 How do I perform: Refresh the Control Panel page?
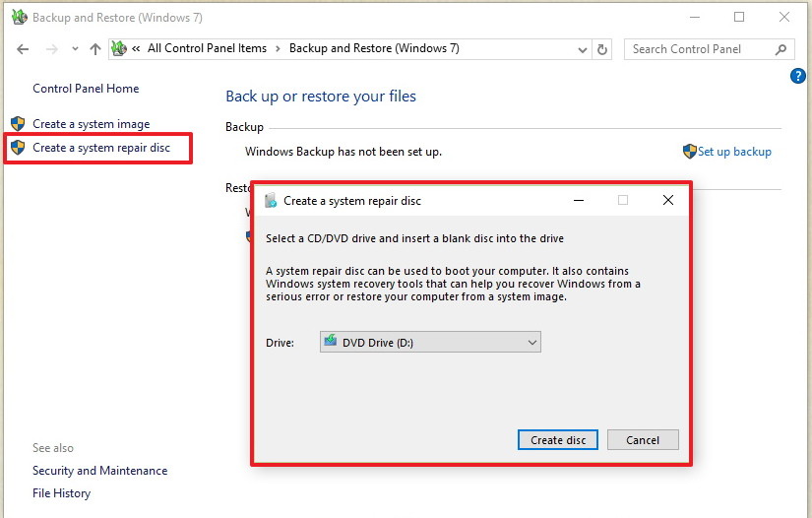point(601,49)
